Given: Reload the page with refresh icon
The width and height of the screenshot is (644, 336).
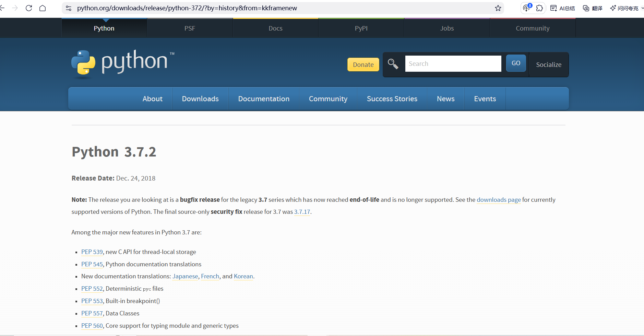Looking at the screenshot, I should (29, 8).
